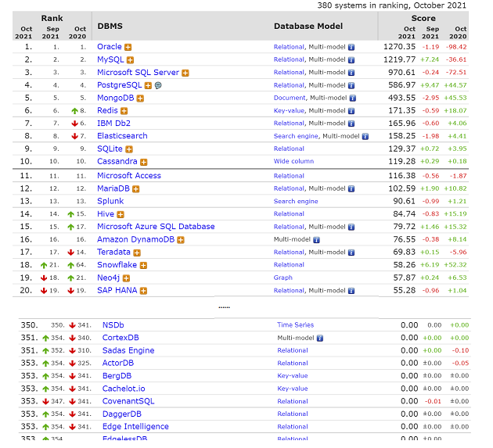Image resolution: width=493 pixels, height=448 pixels.
Task: Click the Wide column link for Cassandra
Action: click(293, 162)
